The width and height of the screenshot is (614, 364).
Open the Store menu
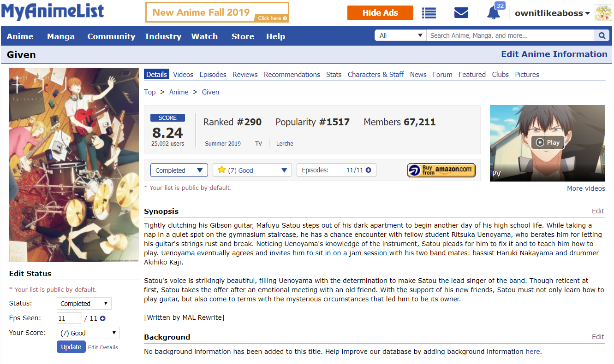[243, 36]
